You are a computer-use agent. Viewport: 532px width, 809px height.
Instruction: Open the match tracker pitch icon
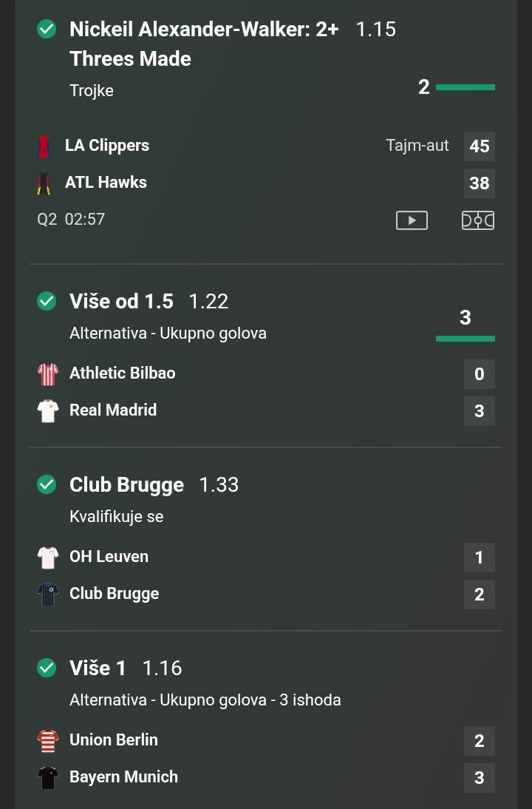[x=478, y=220]
